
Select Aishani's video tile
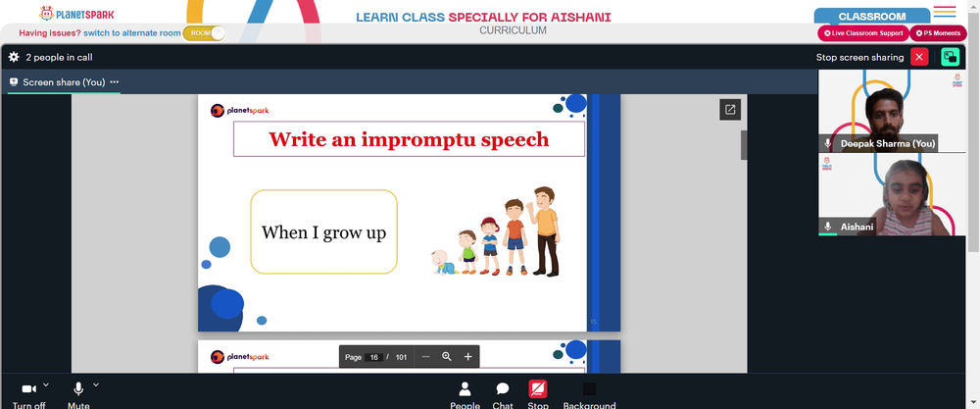pos(893,194)
